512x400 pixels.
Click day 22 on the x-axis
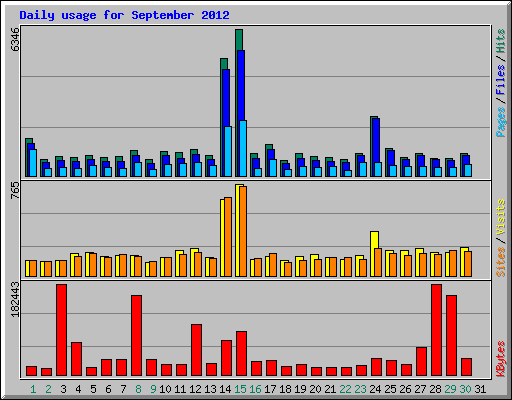[345, 389]
